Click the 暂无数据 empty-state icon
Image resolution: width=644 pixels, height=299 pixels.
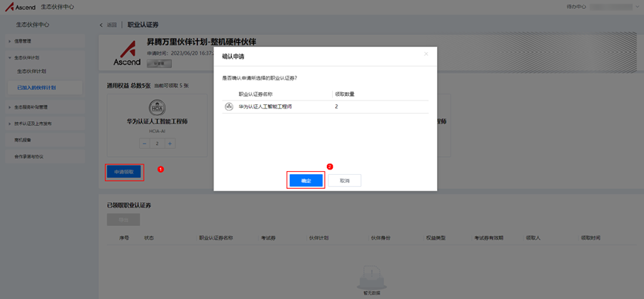click(372, 278)
